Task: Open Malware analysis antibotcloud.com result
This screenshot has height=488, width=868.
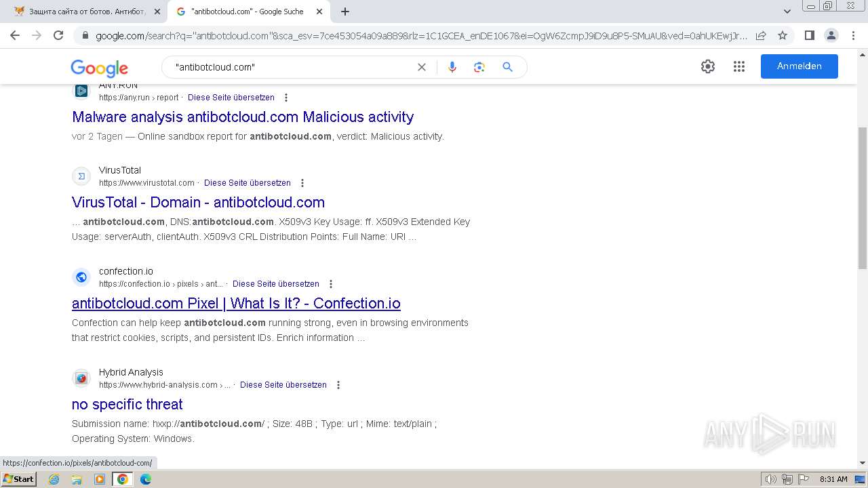Action: coord(243,117)
